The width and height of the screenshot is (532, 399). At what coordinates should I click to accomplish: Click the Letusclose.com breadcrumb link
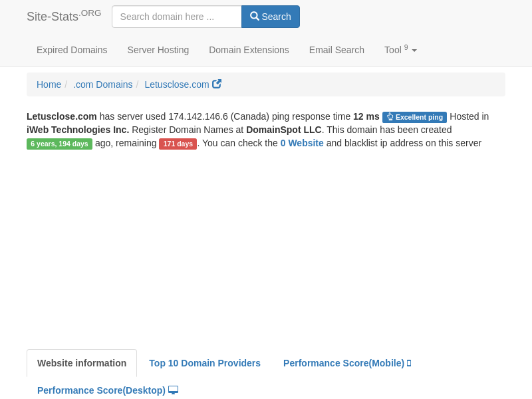(177, 84)
